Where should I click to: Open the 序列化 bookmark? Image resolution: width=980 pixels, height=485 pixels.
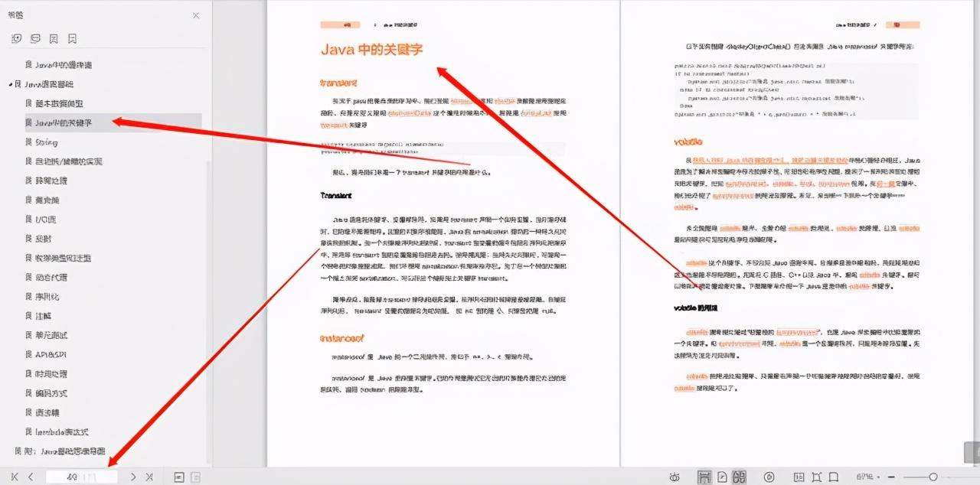point(47,296)
